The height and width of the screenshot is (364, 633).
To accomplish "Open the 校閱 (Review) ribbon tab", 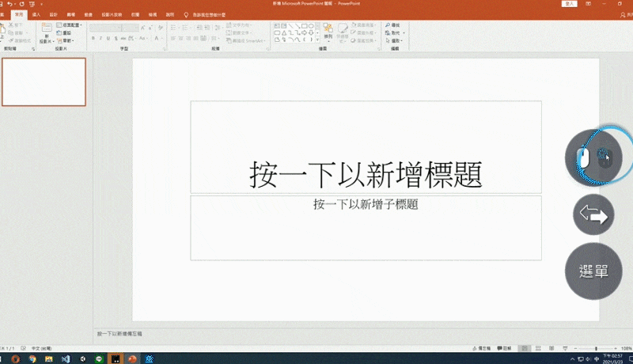I will [135, 14].
